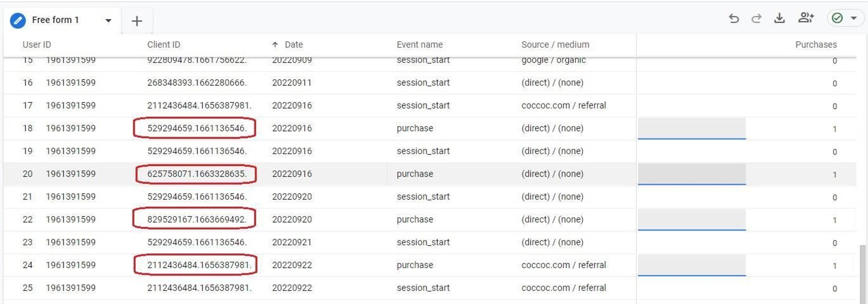868x304 pixels.
Task: Add a new tab with plus icon
Action: (x=137, y=21)
